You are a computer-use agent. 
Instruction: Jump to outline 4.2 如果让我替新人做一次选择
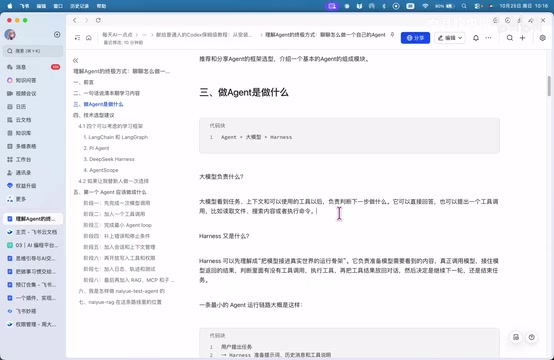tap(113, 181)
